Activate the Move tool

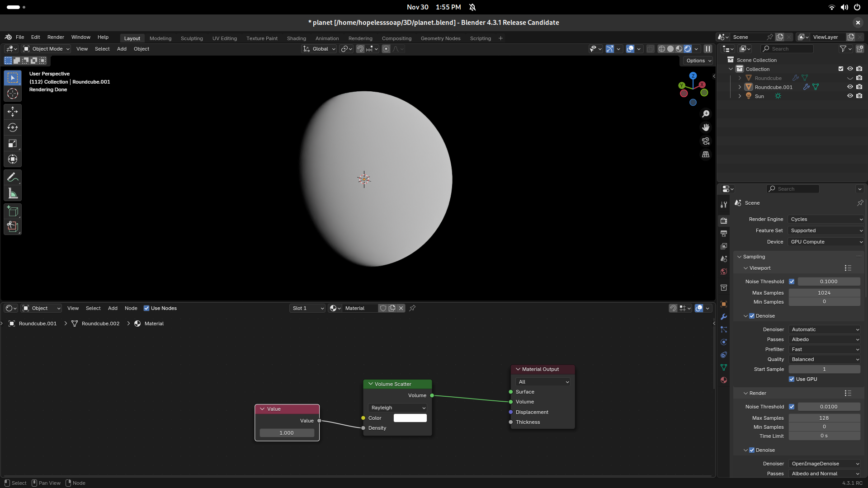click(13, 112)
